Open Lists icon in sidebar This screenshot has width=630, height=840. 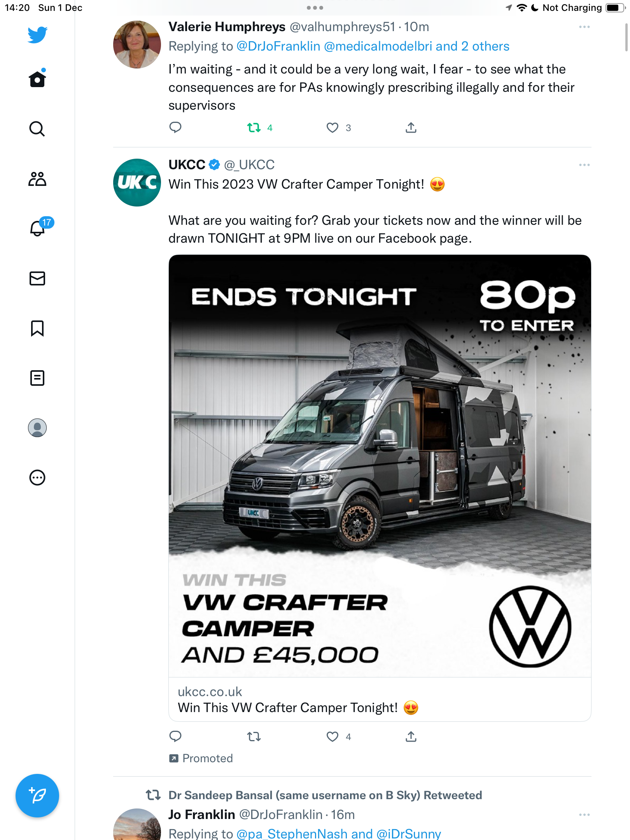pos(37,378)
